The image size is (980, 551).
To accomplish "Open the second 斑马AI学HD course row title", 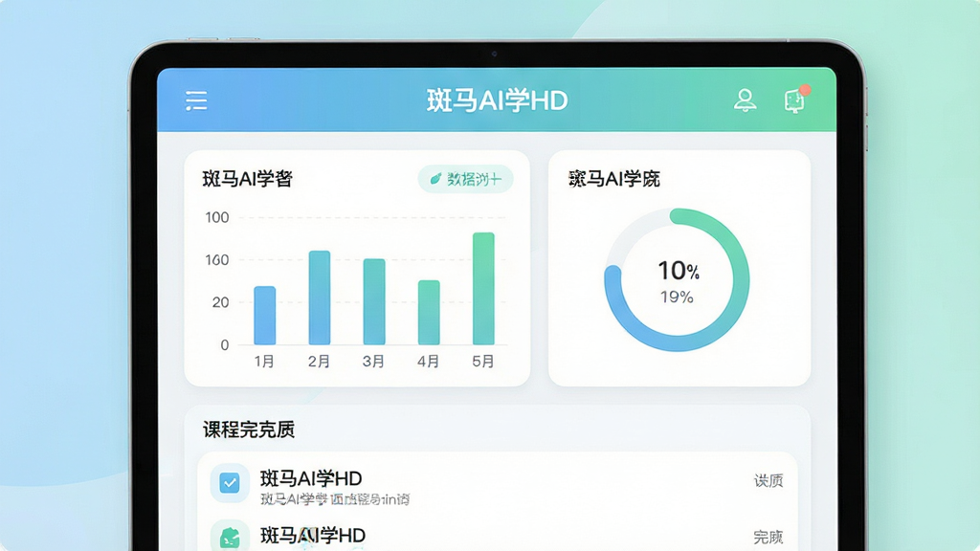I will (x=313, y=536).
